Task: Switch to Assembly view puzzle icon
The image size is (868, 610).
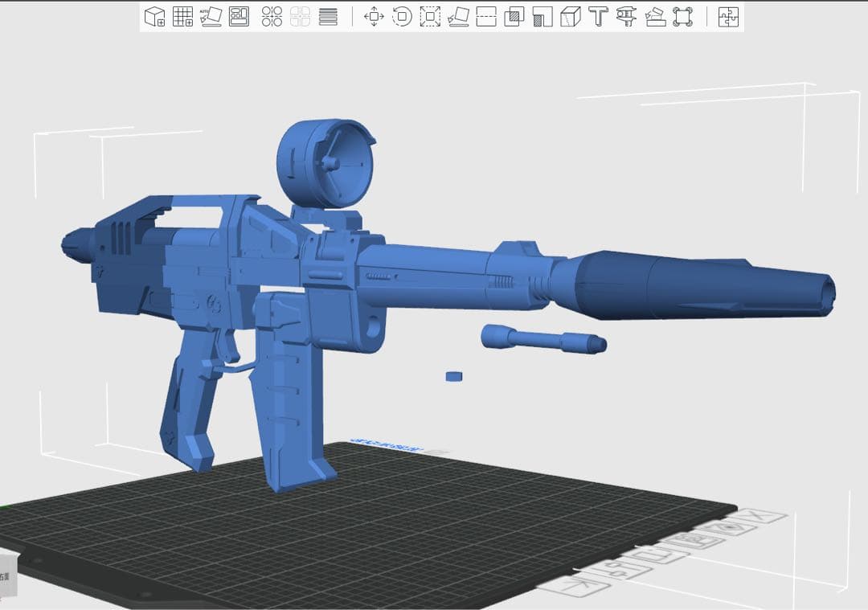Action: click(x=728, y=17)
